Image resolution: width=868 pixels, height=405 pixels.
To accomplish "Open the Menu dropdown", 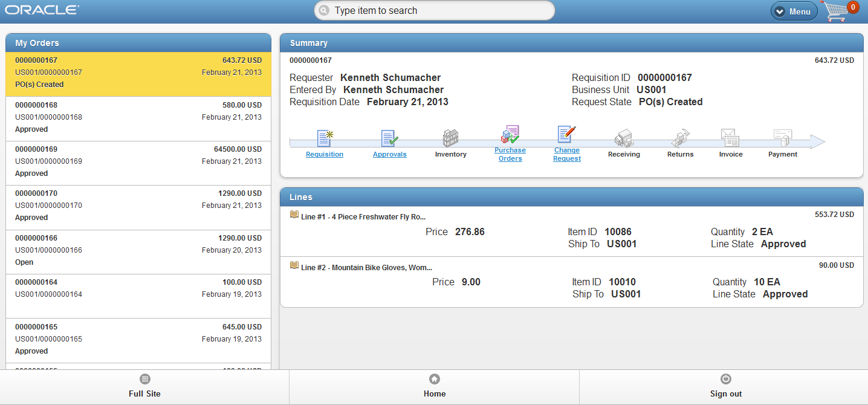I will (794, 11).
